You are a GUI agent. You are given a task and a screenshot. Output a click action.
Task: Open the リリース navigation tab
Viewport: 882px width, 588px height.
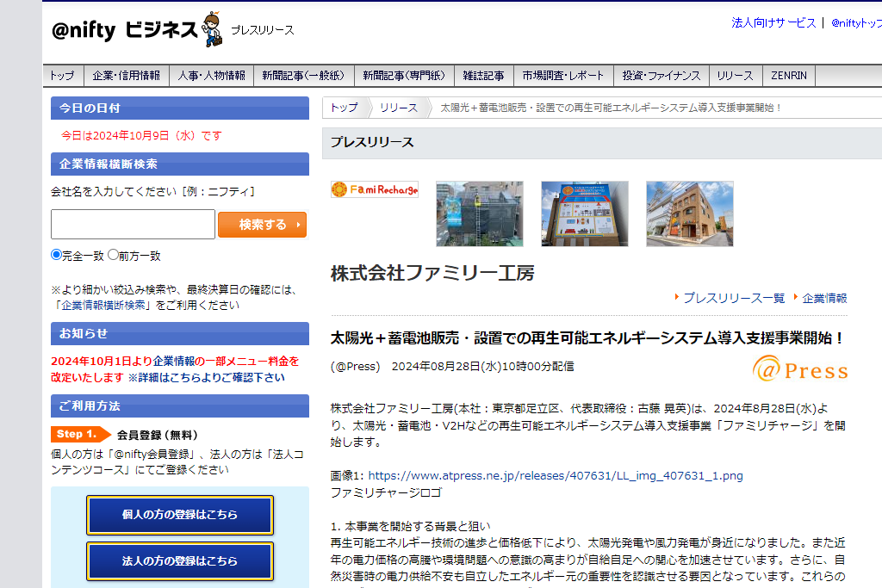(x=736, y=76)
